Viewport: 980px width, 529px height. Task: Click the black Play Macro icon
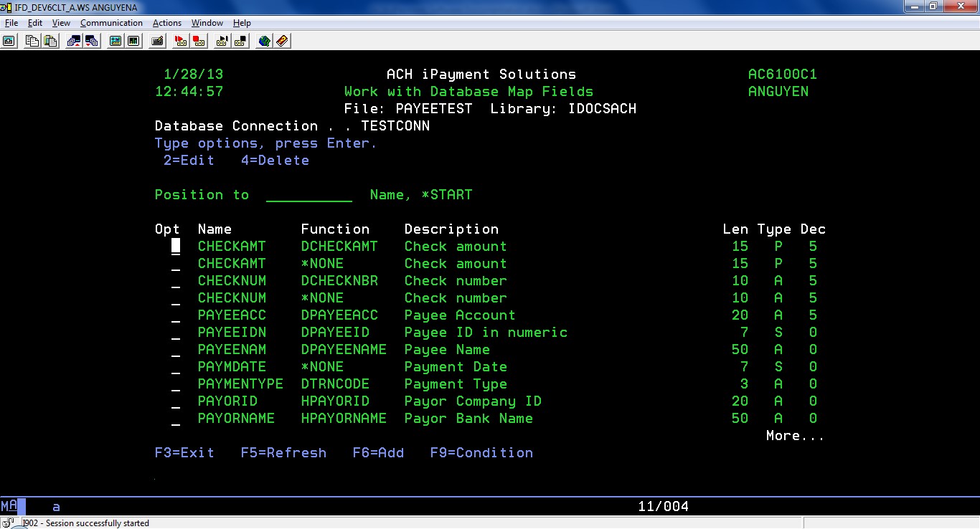click(x=222, y=41)
